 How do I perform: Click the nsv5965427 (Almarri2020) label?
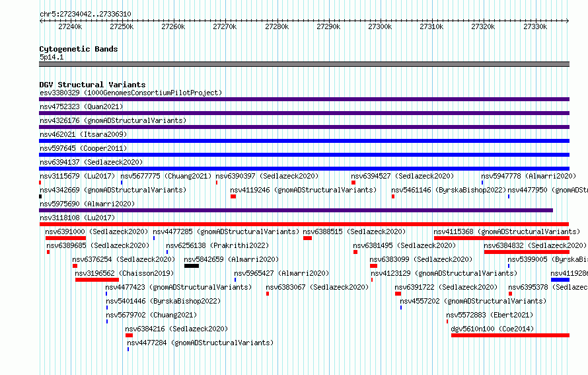click(x=281, y=273)
